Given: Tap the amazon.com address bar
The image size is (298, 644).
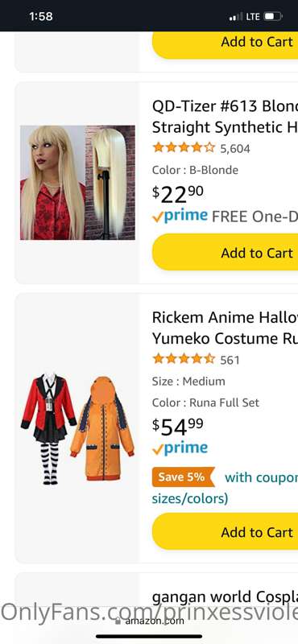Looking at the screenshot, I should [x=149, y=620].
